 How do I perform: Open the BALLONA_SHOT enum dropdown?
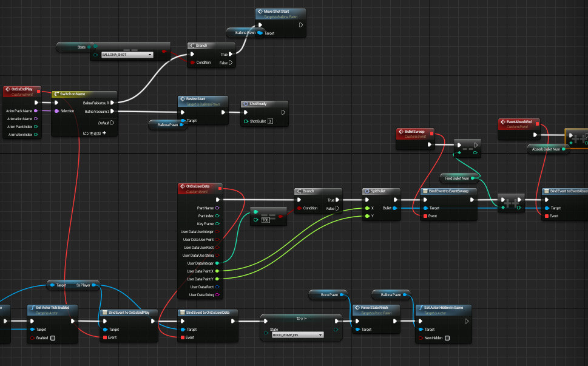click(127, 55)
